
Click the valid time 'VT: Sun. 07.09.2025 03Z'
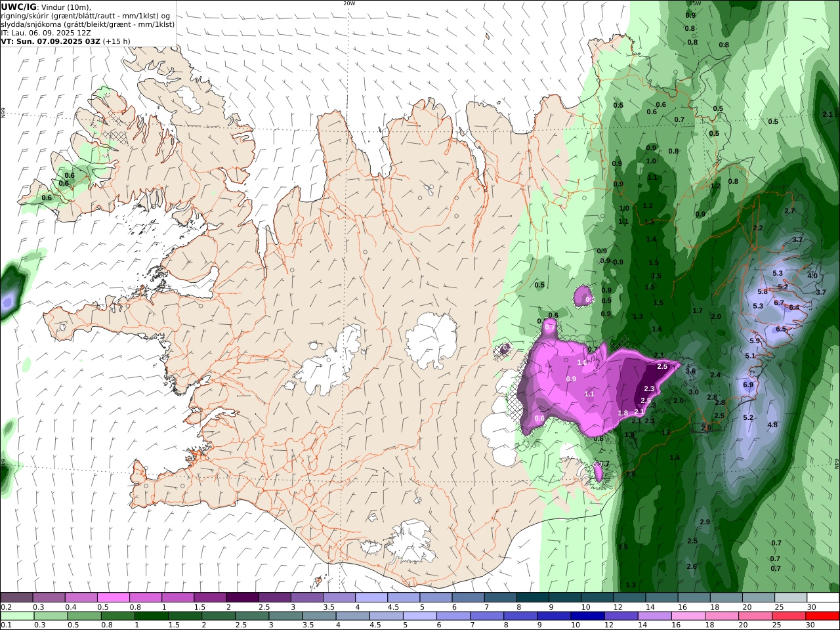click(x=51, y=41)
